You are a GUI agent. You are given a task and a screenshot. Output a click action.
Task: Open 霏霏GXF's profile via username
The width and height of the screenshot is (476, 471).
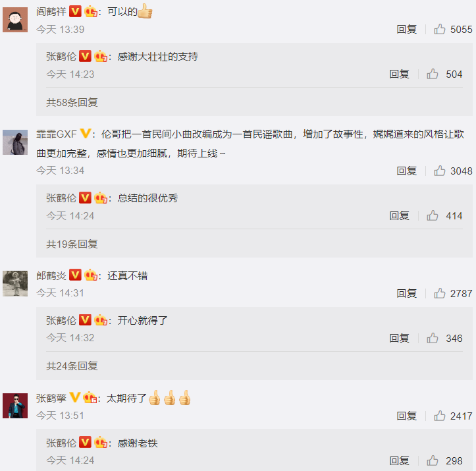(57, 134)
